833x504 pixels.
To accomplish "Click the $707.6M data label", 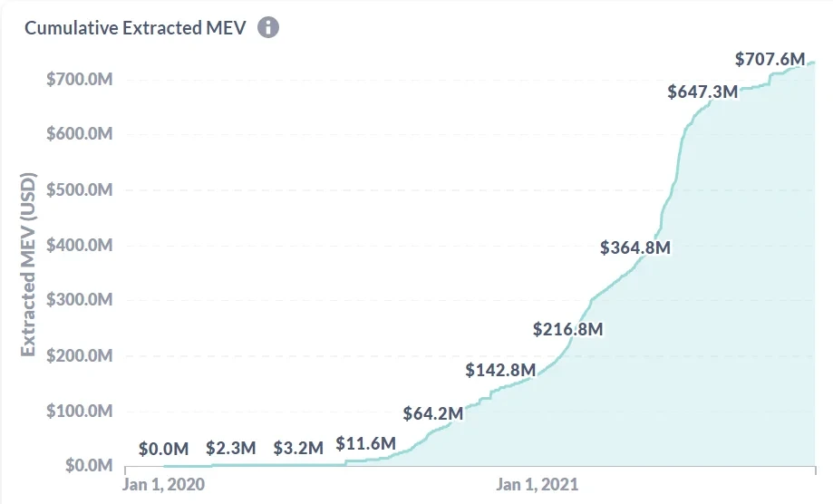I will (770, 60).
